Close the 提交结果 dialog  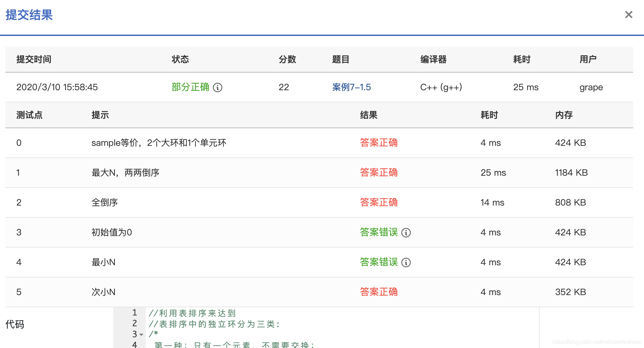pyautogui.click(x=628, y=15)
